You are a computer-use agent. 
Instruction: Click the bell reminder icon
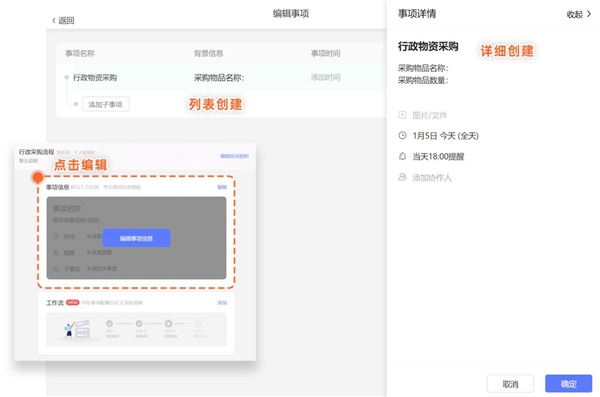tap(402, 156)
